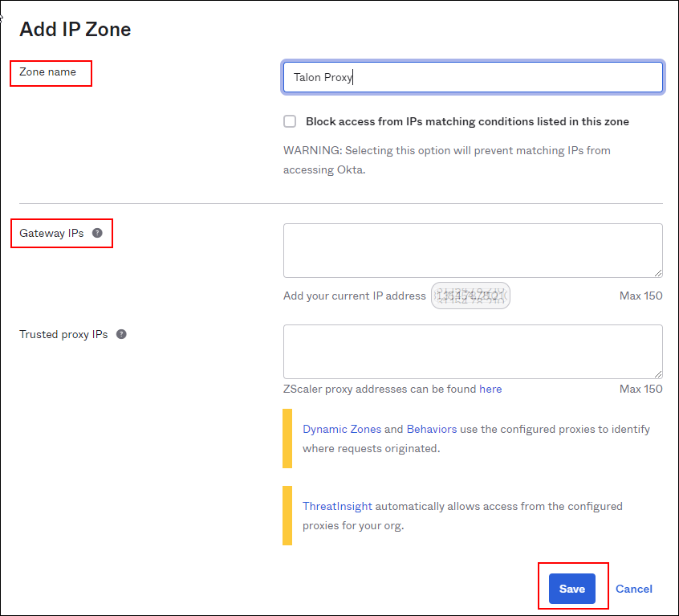Click the Zone name label
The image size is (679, 616).
(x=48, y=72)
